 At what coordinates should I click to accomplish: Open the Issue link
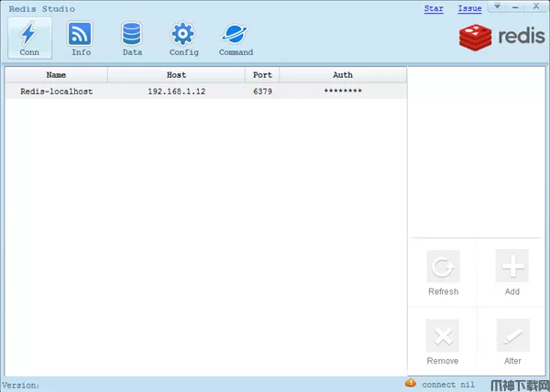point(469,8)
